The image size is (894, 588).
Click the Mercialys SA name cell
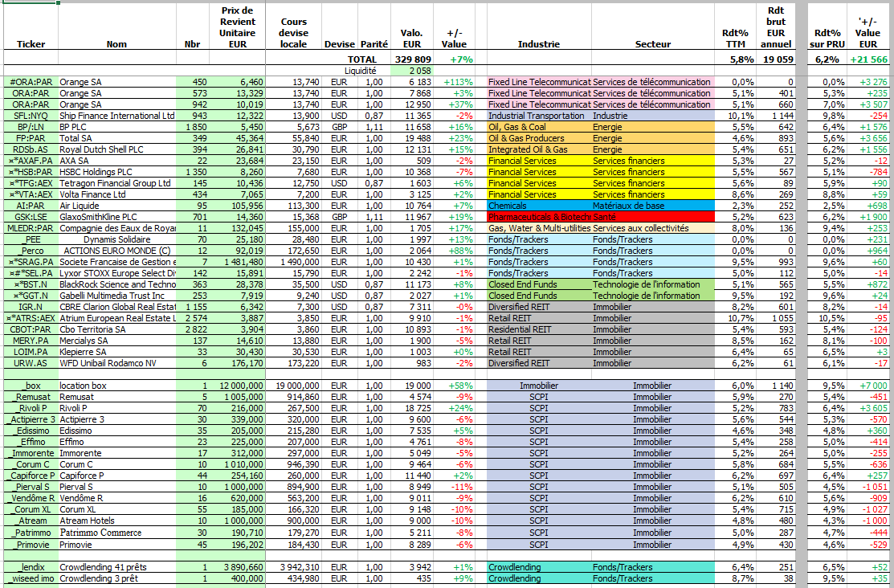pos(117,341)
